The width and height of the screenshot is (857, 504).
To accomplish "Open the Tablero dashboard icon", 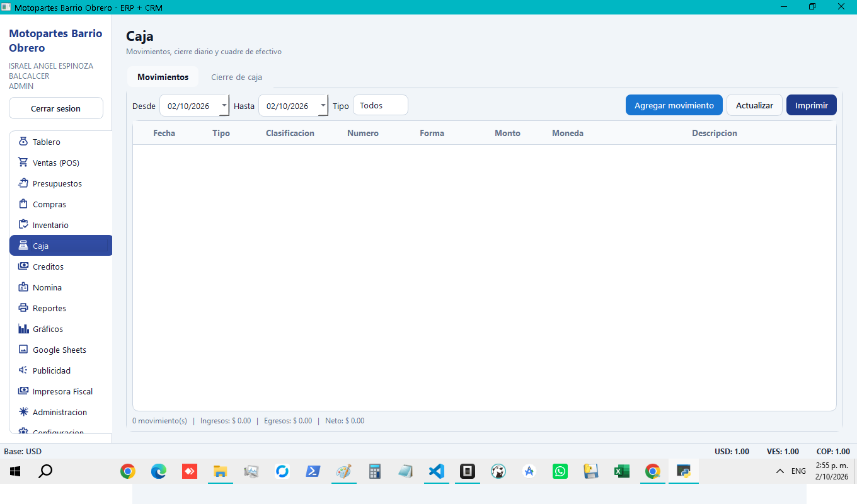I will coord(23,142).
